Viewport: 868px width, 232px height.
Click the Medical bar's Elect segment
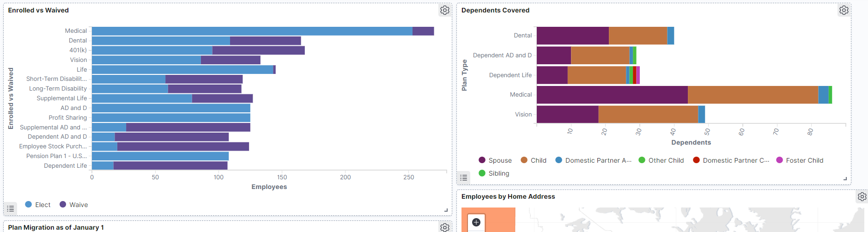(x=252, y=31)
